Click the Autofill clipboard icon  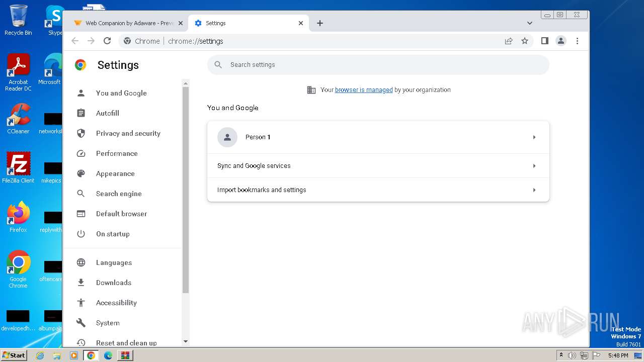(80, 113)
